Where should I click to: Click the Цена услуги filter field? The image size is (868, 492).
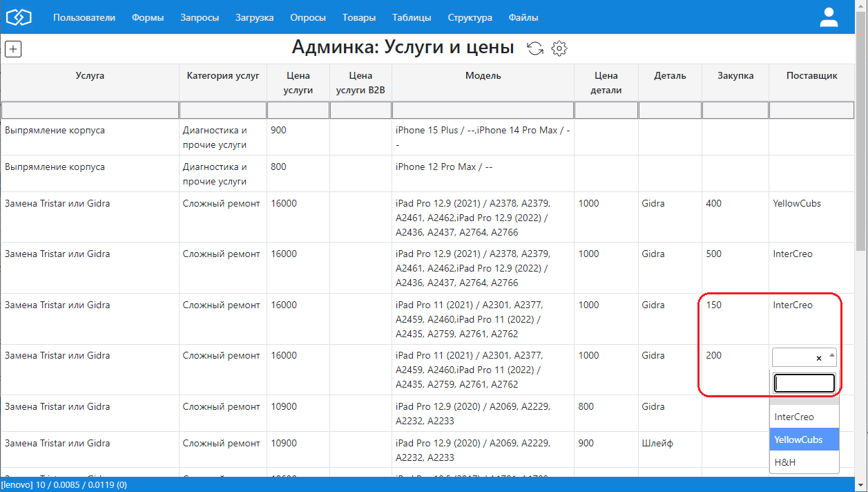pyautogui.click(x=298, y=110)
